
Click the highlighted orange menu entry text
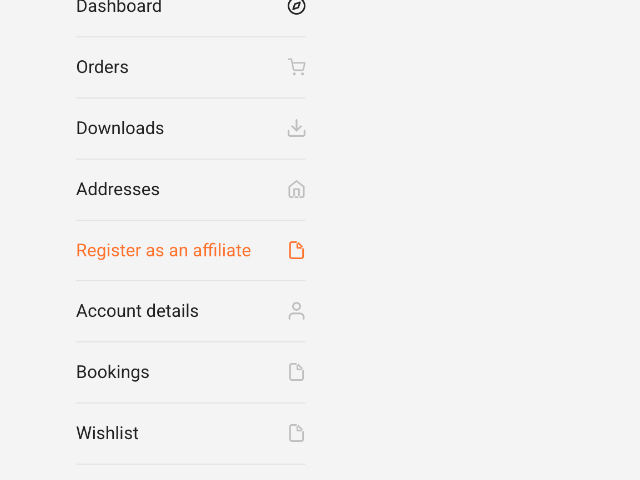(x=163, y=250)
